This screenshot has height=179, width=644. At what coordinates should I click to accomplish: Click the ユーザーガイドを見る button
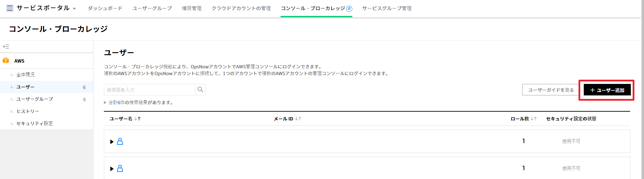click(551, 90)
